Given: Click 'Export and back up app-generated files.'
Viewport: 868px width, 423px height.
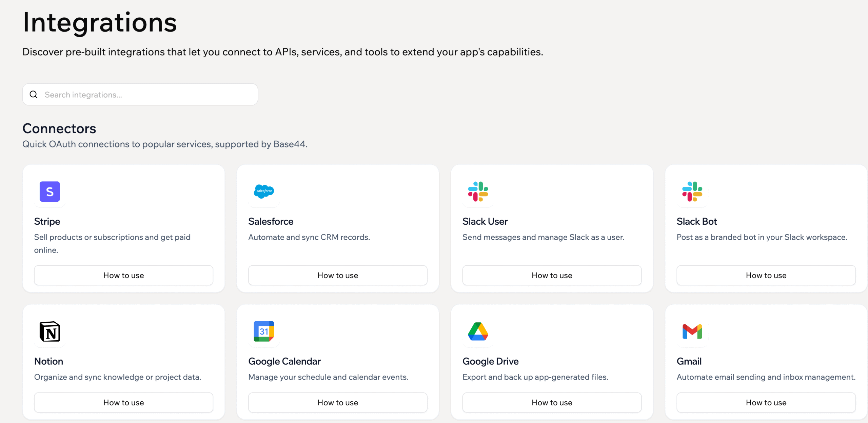Looking at the screenshot, I should (535, 377).
